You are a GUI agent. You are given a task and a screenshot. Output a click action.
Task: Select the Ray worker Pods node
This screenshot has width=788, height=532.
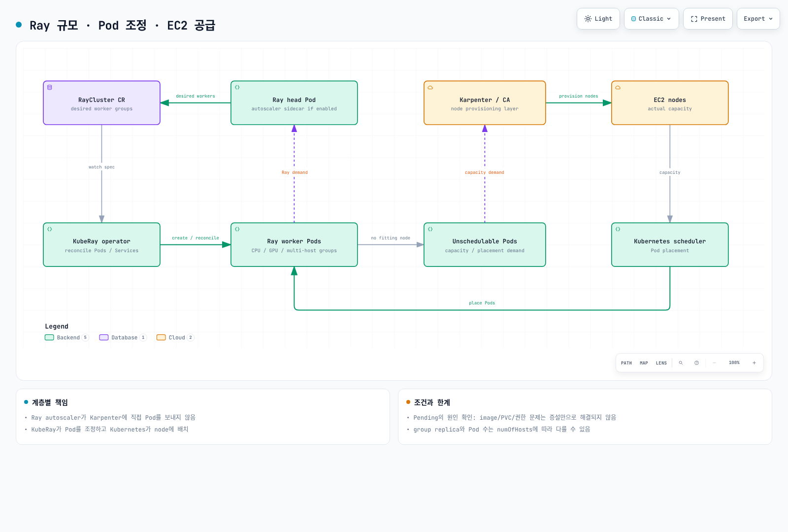(x=294, y=245)
